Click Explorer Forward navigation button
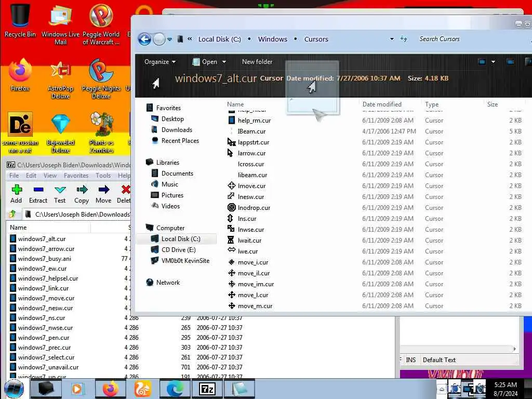Viewport: 532px width, 399px height. [x=159, y=39]
